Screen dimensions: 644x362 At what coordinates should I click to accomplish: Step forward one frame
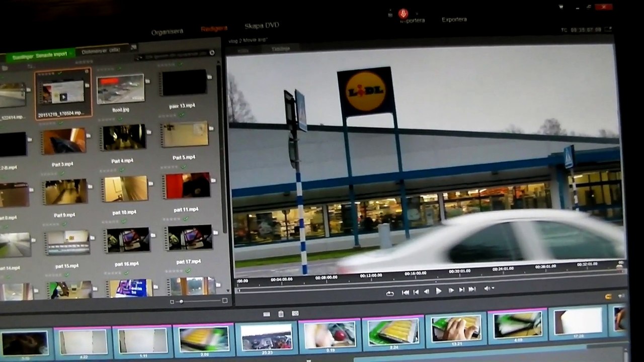[451, 291]
